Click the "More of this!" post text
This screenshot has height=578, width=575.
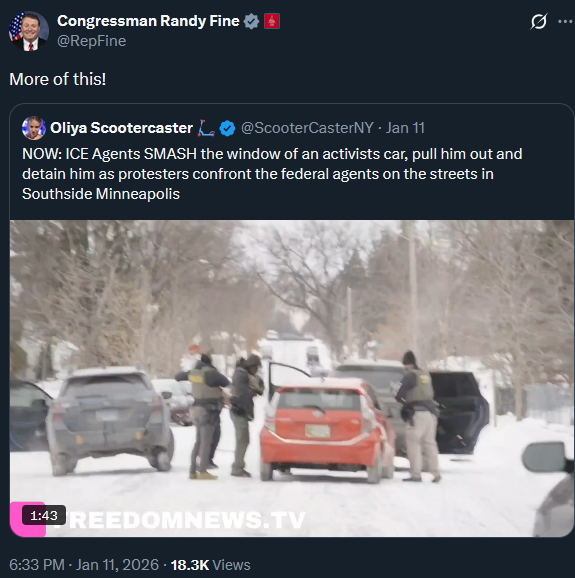[x=58, y=79]
